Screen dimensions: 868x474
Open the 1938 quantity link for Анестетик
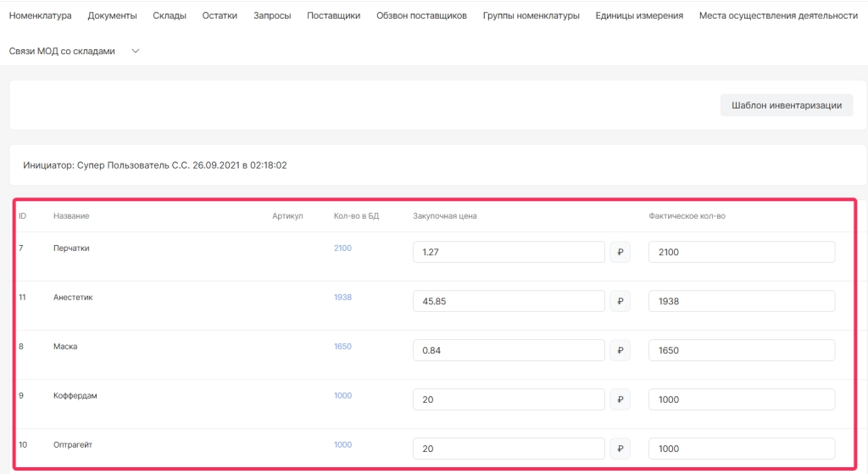(342, 298)
